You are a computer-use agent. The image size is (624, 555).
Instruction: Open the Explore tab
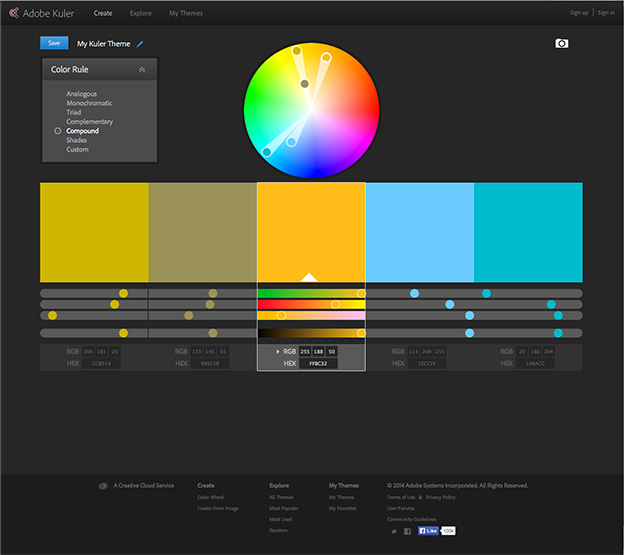140,13
